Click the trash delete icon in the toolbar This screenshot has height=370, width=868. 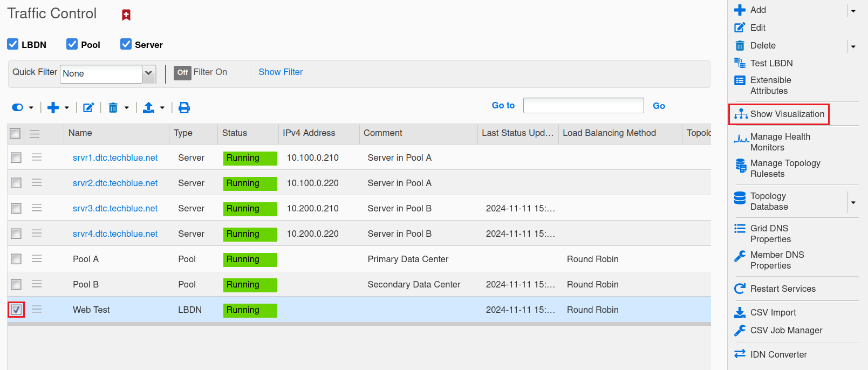coord(113,108)
